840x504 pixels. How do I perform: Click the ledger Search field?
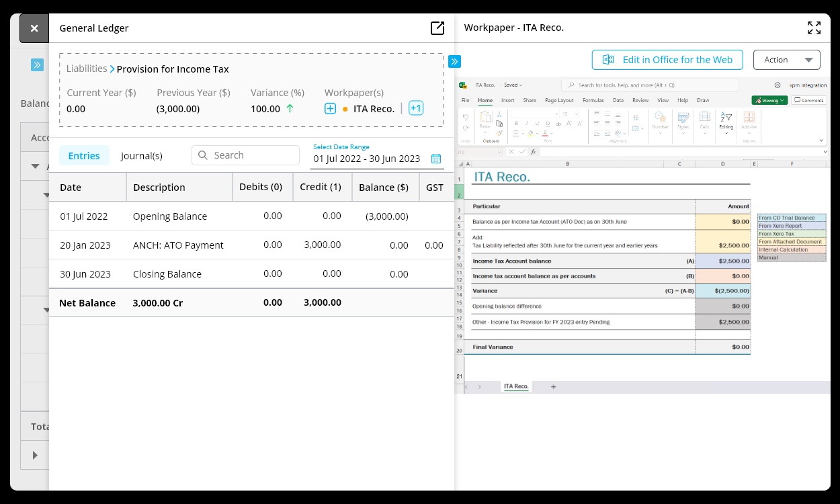(x=245, y=155)
